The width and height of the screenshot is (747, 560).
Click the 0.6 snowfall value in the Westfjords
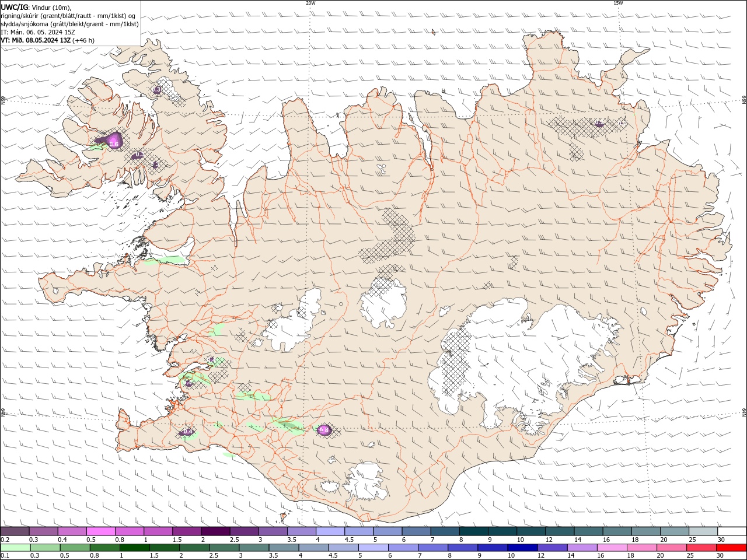[114, 144]
